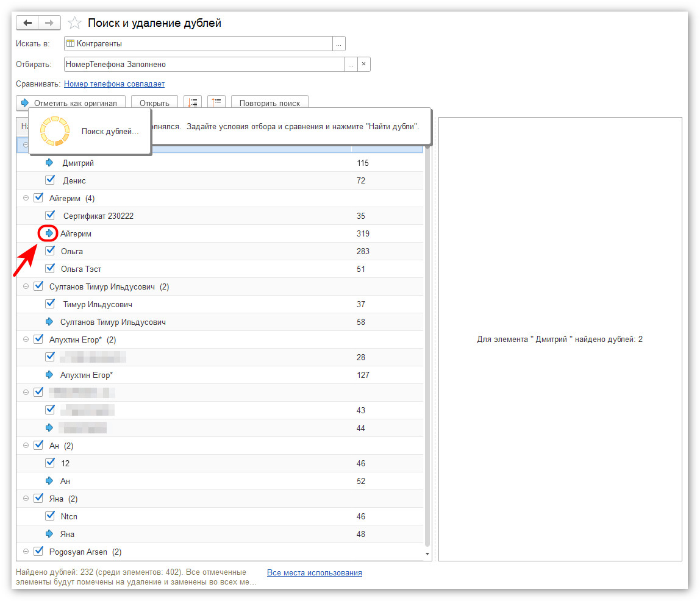This screenshot has height=601, width=700.
Task: Click the Найдено дублей: 232 status text
Action: [136, 577]
